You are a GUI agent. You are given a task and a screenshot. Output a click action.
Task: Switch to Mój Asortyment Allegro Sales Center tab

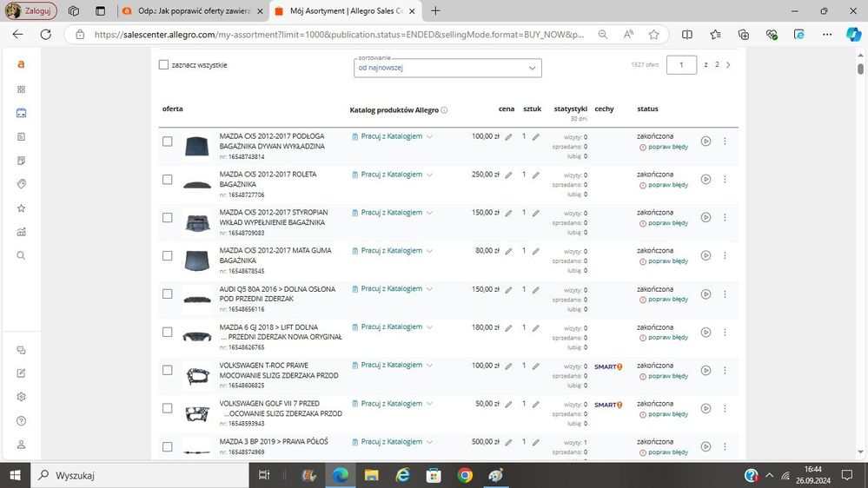(345, 11)
